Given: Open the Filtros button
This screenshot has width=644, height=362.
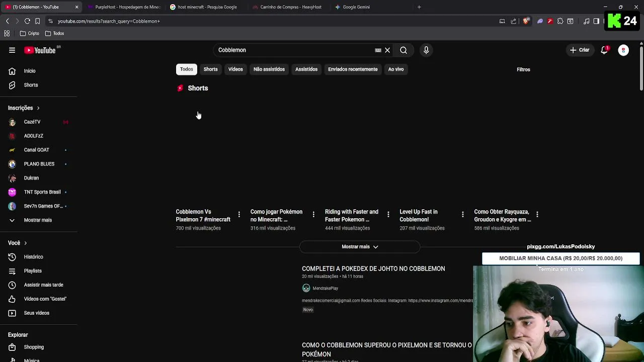Looking at the screenshot, I should 523,69.
